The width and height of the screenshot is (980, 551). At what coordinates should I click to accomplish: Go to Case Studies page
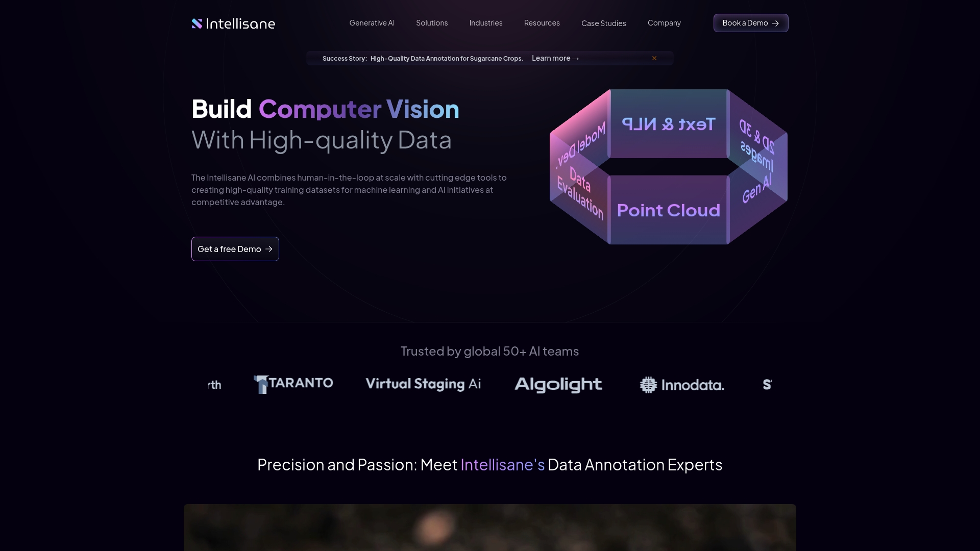pyautogui.click(x=603, y=23)
